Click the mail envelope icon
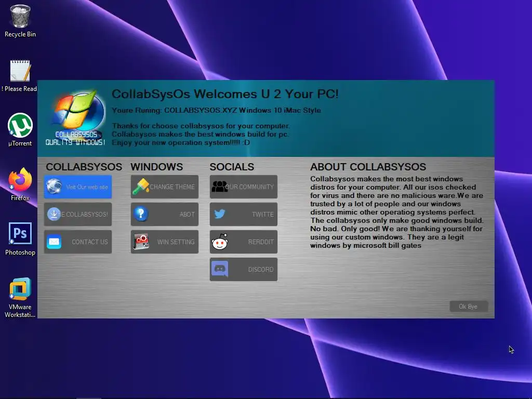This screenshot has width=532, height=399. tap(54, 242)
